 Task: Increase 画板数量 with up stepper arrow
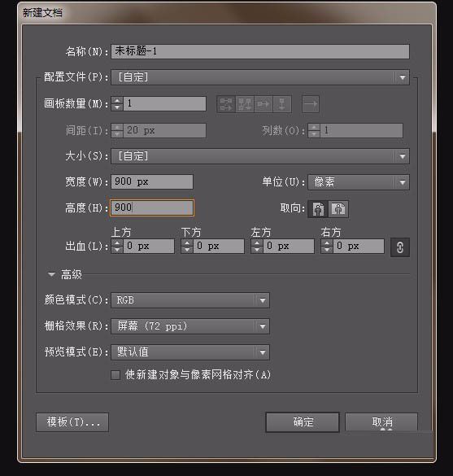117,100
